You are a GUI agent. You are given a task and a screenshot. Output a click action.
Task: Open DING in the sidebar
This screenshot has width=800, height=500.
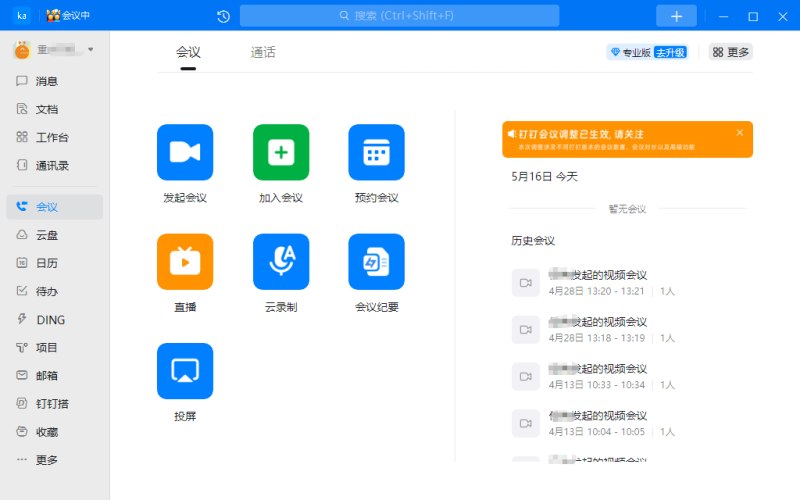click(55, 320)
